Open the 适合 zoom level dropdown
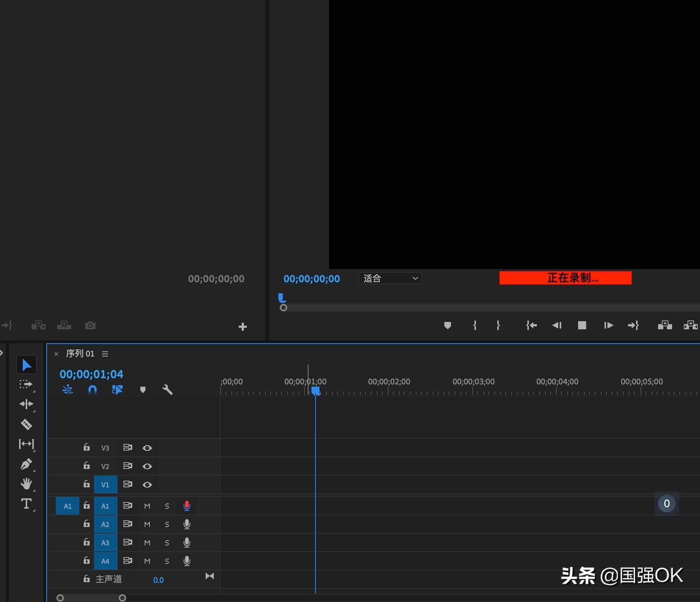The height and width of the screenshot is (602, 700). pyautogui.click(x=390, y=278)
